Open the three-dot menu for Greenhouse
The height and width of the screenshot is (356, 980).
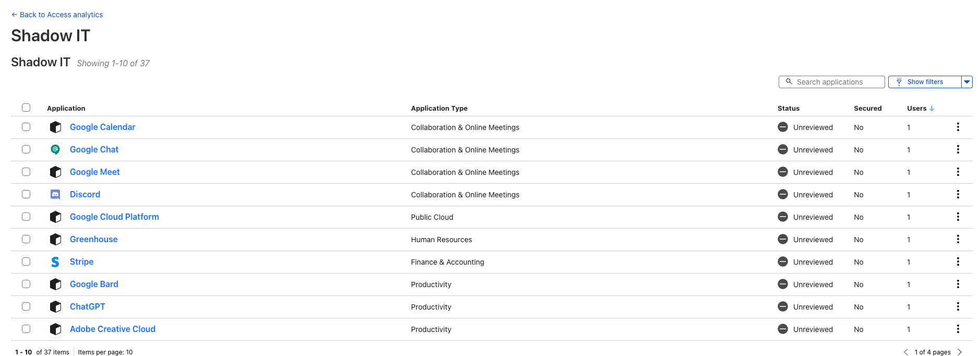click(x=958, y=240)
